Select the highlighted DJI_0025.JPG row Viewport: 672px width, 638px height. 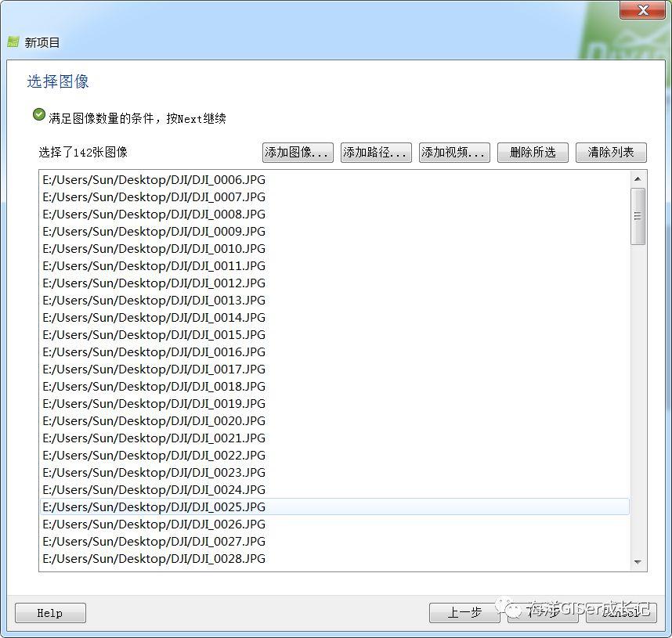point(154,506)
